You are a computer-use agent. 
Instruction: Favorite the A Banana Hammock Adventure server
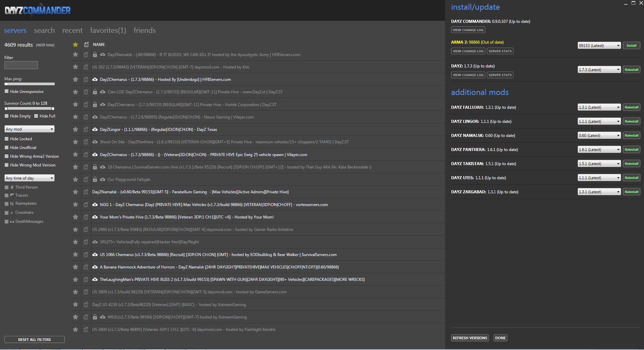point(75,267)
